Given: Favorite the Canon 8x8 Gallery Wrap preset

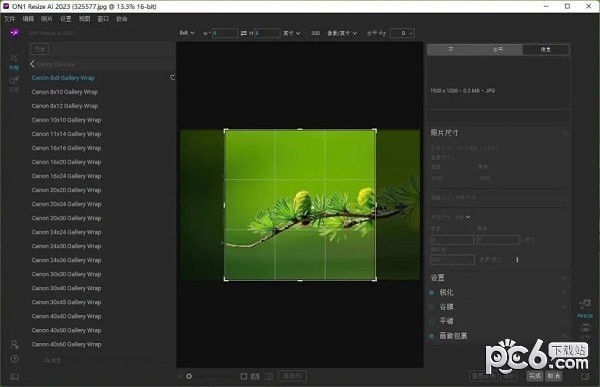Looking at the screenshot, I should tap(173, 78).
